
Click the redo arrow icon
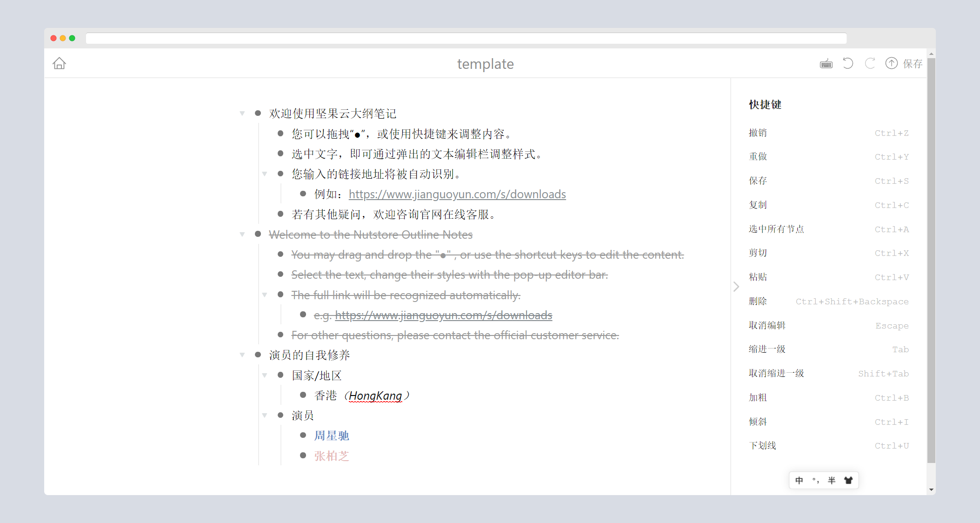tap(870, 63)
